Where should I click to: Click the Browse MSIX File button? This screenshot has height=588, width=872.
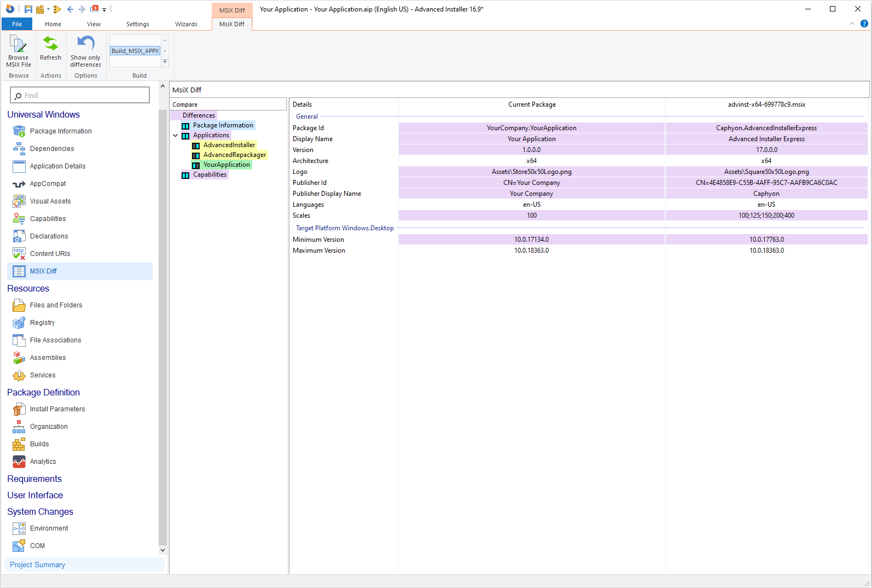click(x=19, y=51)
